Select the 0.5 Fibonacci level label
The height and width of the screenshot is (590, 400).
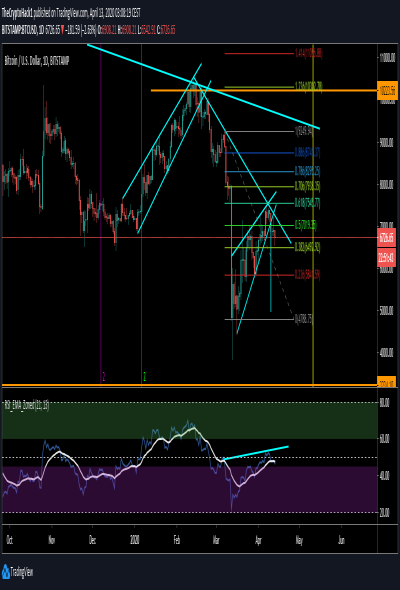(x=306, y=225)
